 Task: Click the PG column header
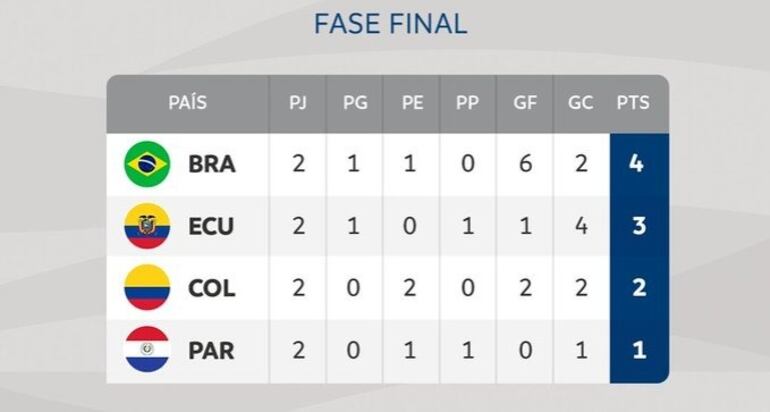[x=355, y=103]
